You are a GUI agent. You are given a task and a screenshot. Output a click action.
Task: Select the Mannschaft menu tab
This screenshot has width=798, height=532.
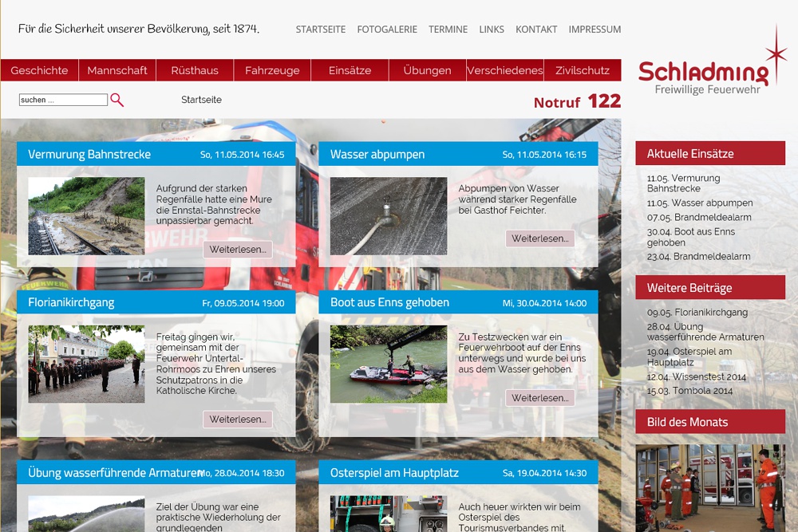coord(117,70)
